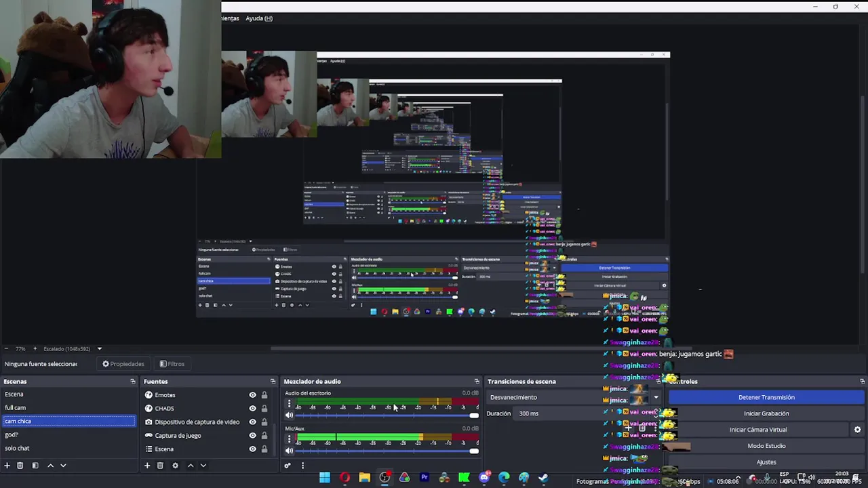Viewport: 868px width, 488px height.
Task: Move scene down in Escenas list
Action: pos(63,466)
